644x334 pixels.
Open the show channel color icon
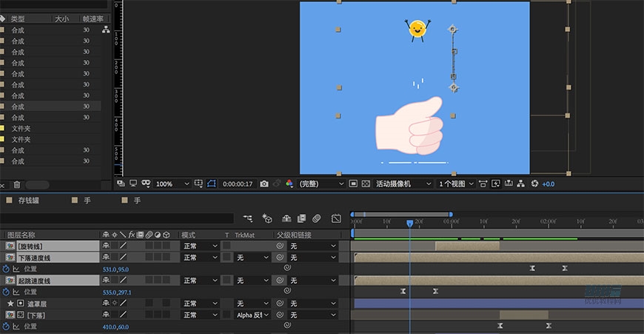(289, 184)
